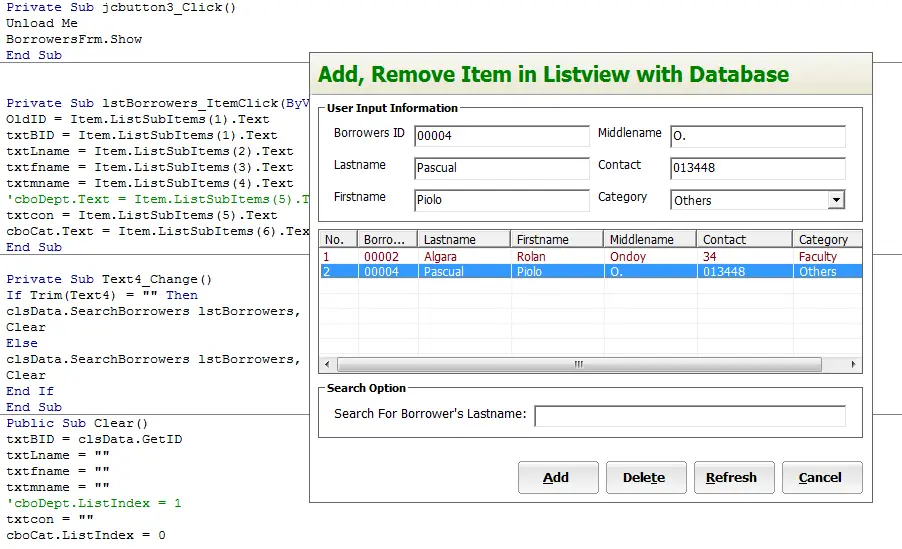
Task: Click the list's Category column header
Action: tap(827, 239)
